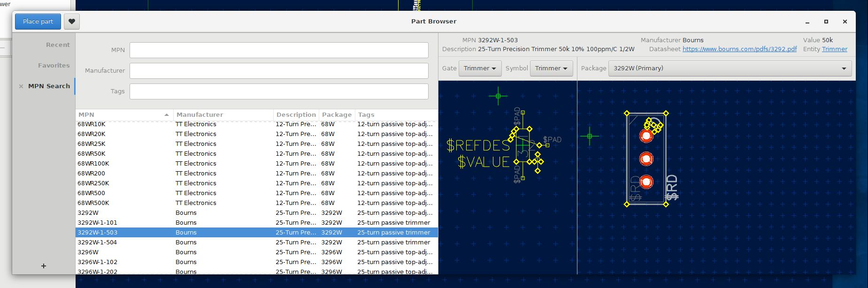Select part row 3292W-1-504
Viewport: 868px width, 288px height.
257,243
